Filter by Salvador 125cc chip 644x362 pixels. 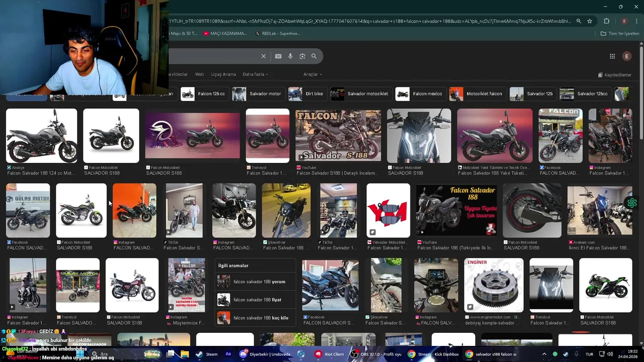click(x=585, y=94)
